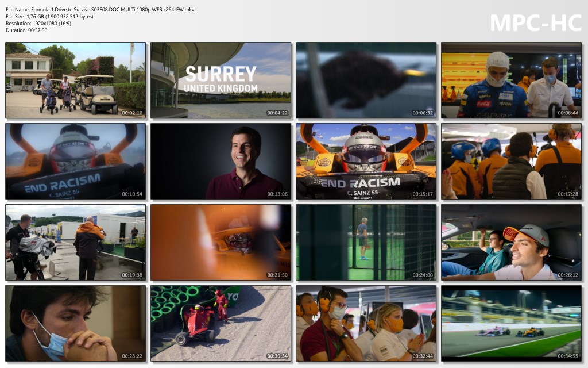Open the crashed red car thumbnail
Viewport: 588px width, 368px height.
(221, 323)
